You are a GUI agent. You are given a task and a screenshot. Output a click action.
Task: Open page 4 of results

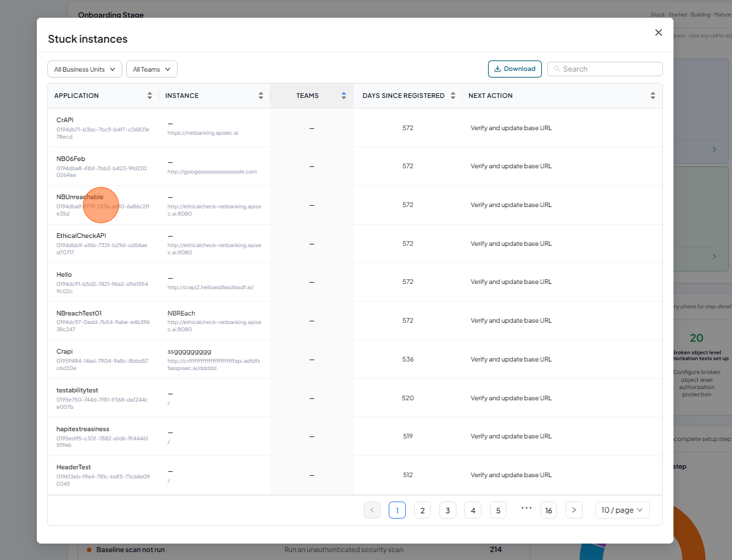(x=473, y=510)
